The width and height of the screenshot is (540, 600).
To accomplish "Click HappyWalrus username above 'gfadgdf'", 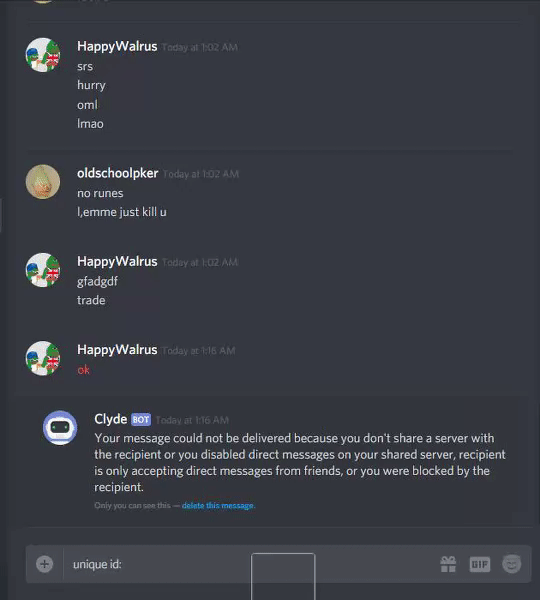I will click(117, 262).
